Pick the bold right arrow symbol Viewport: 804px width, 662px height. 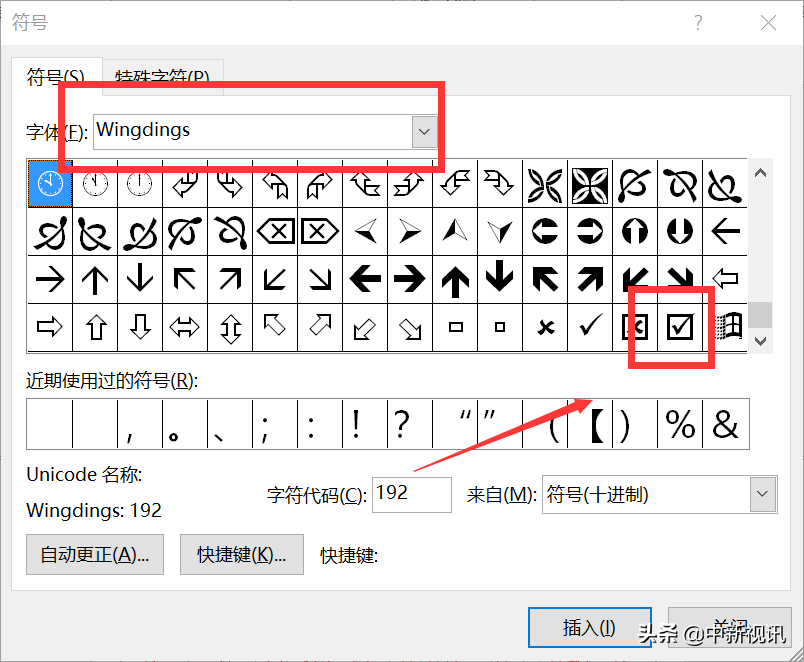[x=410, y=279]
